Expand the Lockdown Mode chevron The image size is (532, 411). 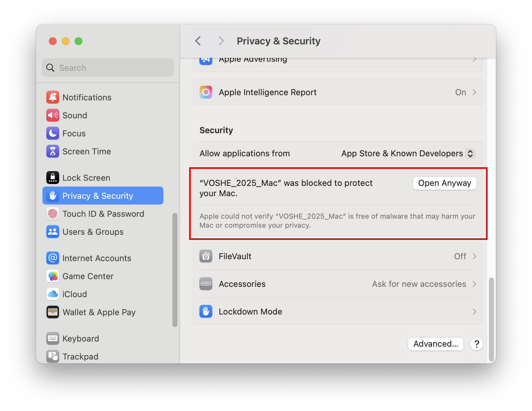point(474,312)
